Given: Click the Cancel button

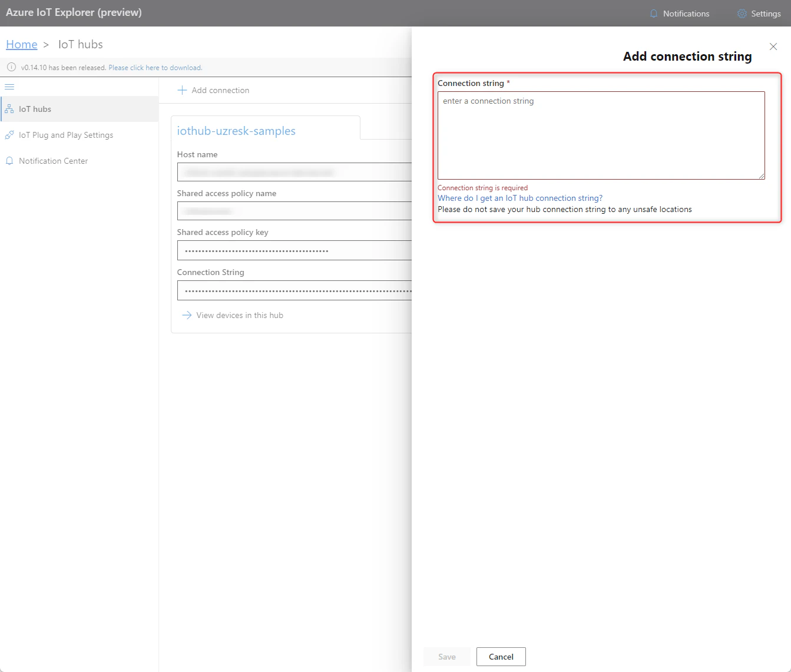Looking at the screenshot, I should (x=501, y=657).
